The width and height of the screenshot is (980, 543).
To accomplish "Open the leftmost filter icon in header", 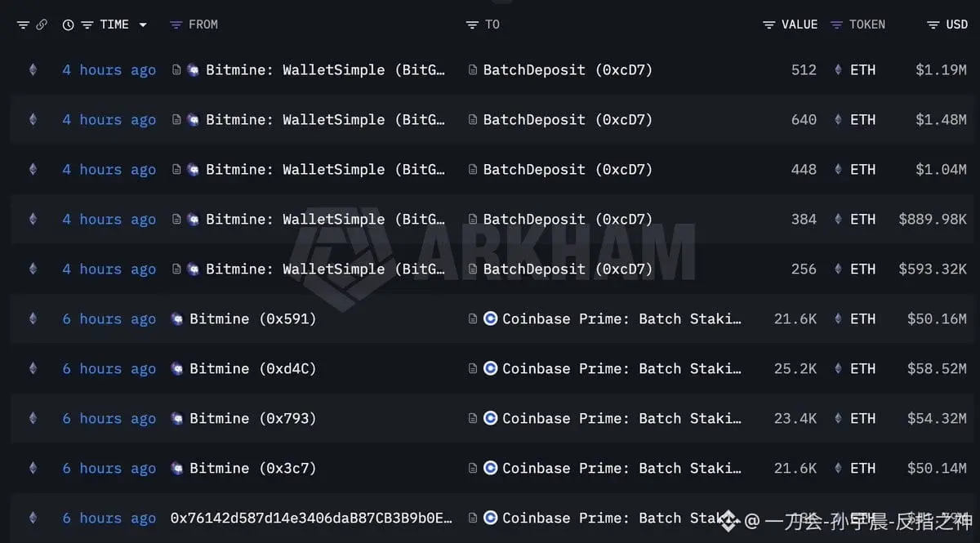I will pos(23,24).
